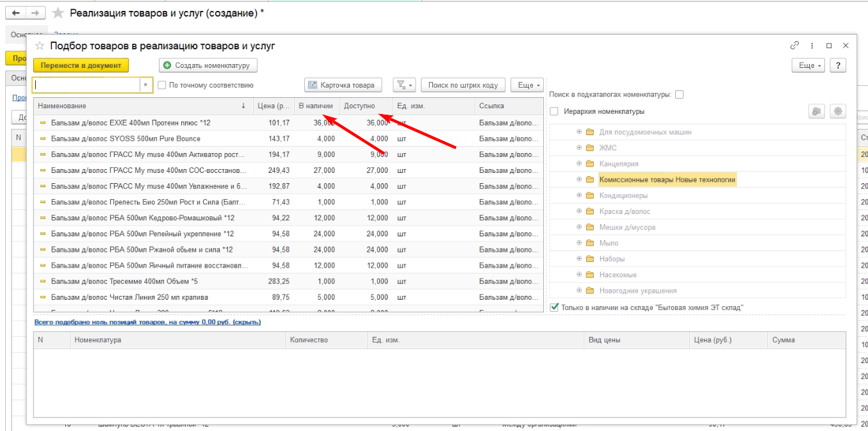Click the favorites star beside the dialog title

40,46
